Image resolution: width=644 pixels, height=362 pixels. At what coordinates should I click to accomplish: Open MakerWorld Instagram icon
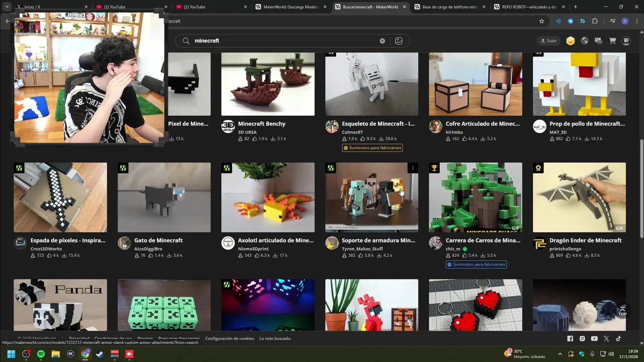click(582, 338)
